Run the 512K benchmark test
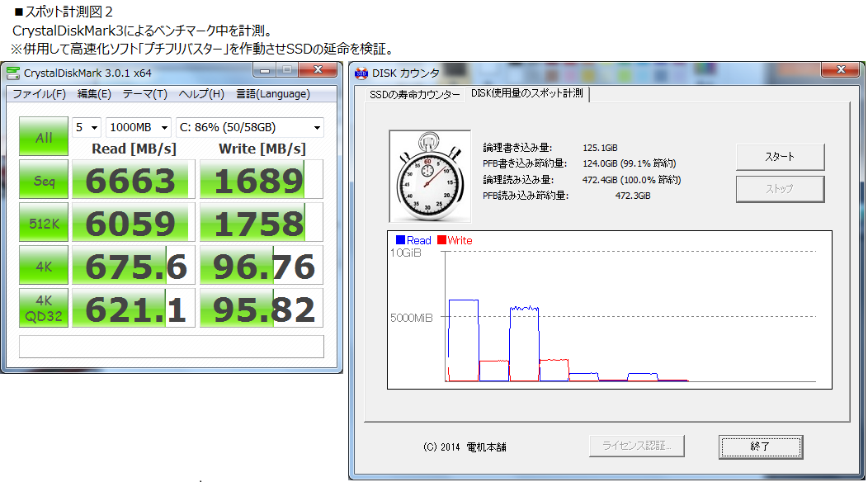Screen dimensions: 868x482 tap(44, 223)
